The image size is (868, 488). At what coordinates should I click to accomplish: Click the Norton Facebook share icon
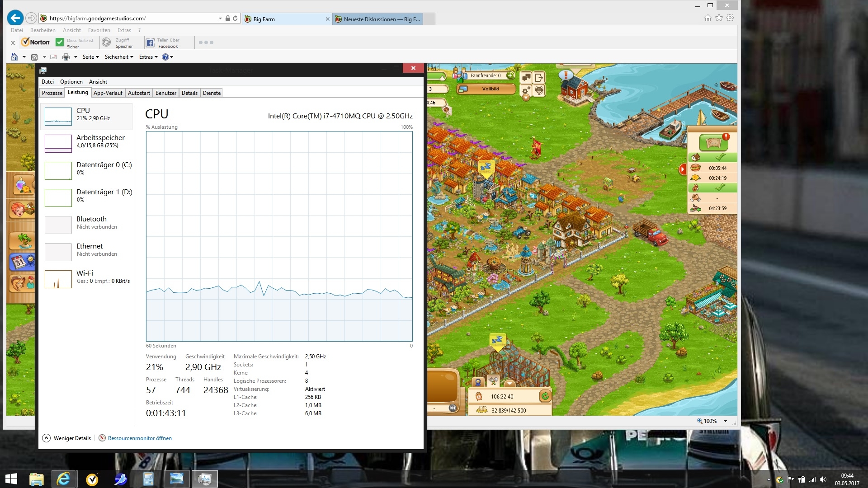click(150, 42)
